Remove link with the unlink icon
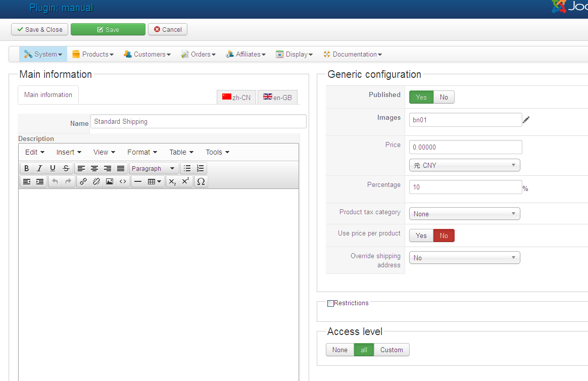Viewport: 588px width, 381px height. pyautogui.click(x=96, y=181)
